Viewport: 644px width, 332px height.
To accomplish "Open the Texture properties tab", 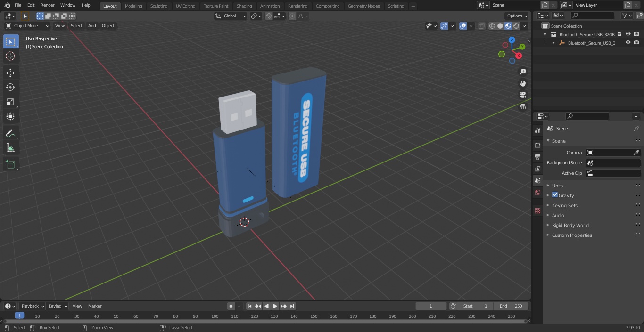I will 537,211.
